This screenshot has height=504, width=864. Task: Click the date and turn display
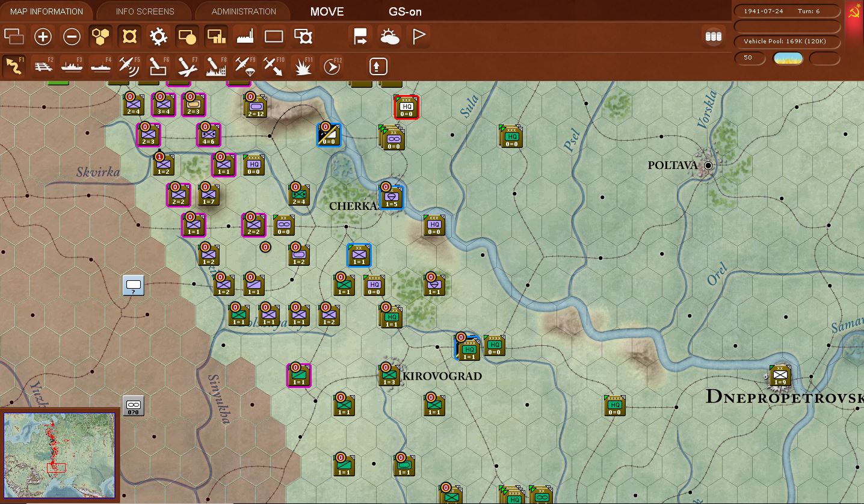click(x=788, y=11)
